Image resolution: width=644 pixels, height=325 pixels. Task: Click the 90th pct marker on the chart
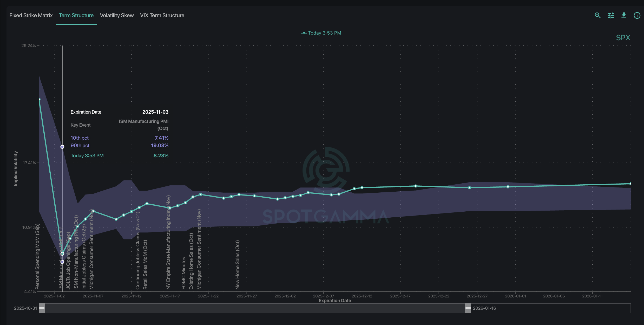point(62,147)
